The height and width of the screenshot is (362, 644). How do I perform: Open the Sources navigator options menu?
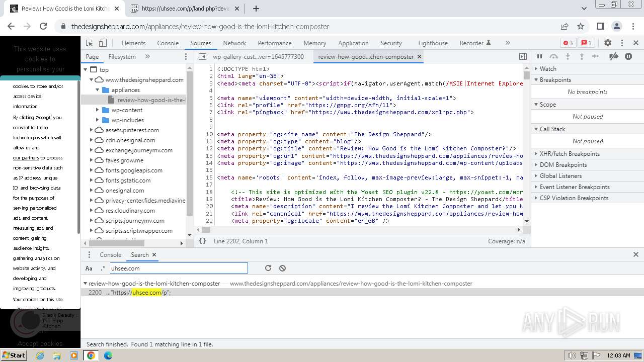click(x=186, y=57)
